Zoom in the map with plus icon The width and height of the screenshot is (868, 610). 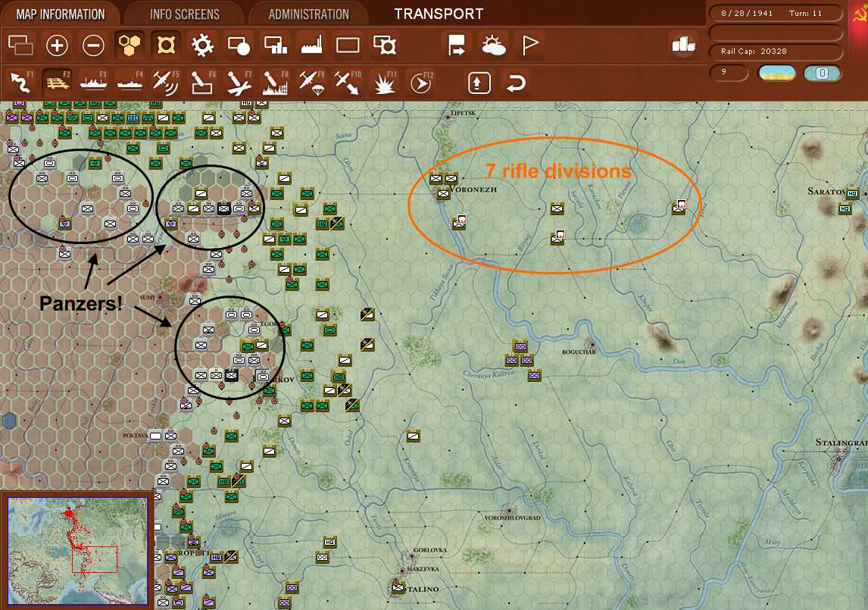pos(57,45)
